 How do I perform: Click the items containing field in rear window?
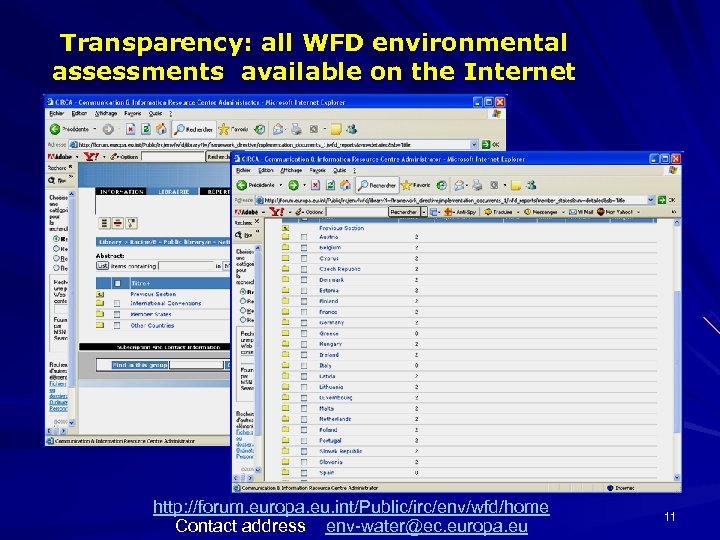[187, 266]
